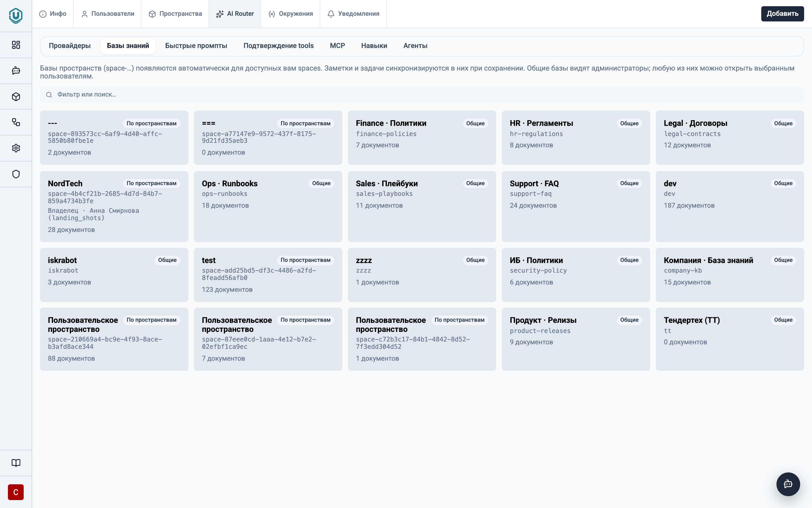The height and width of the screenshot is (508, 812).
Task: Click the "legal-contracts" slug text
Action: coord(692,134)
